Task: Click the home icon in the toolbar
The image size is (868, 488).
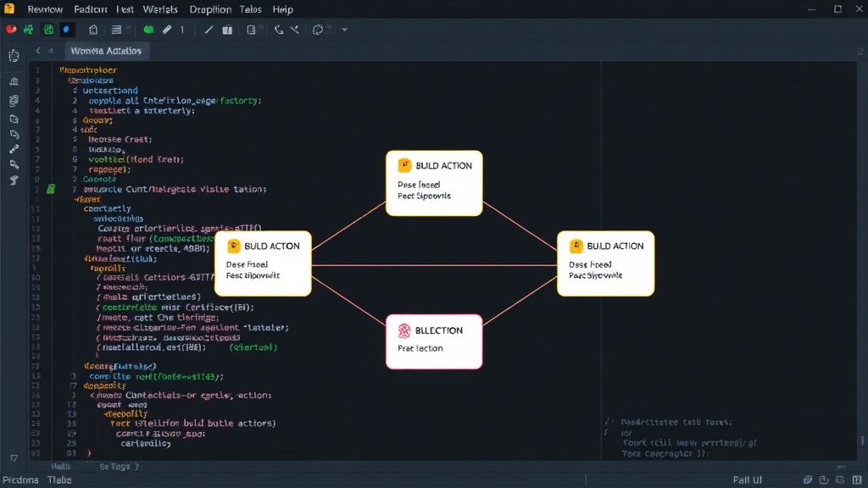Action: (x=93, y=30)
